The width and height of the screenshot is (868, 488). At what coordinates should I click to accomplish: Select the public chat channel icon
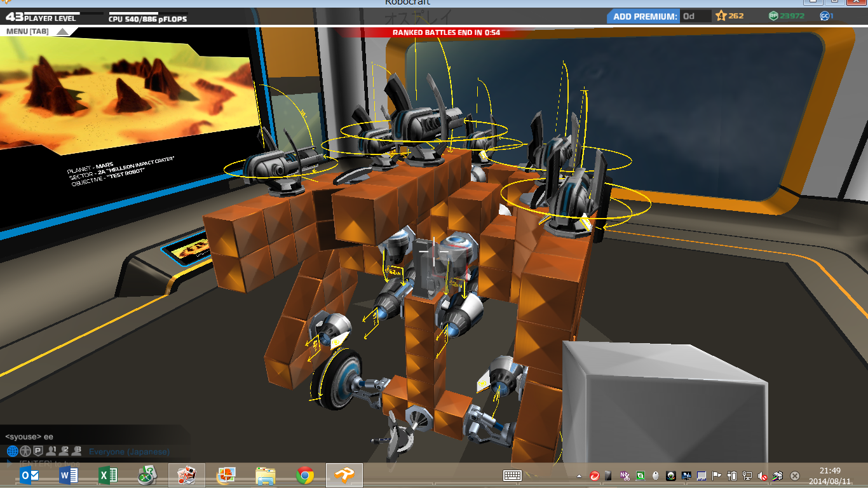(x=25, y=451)
